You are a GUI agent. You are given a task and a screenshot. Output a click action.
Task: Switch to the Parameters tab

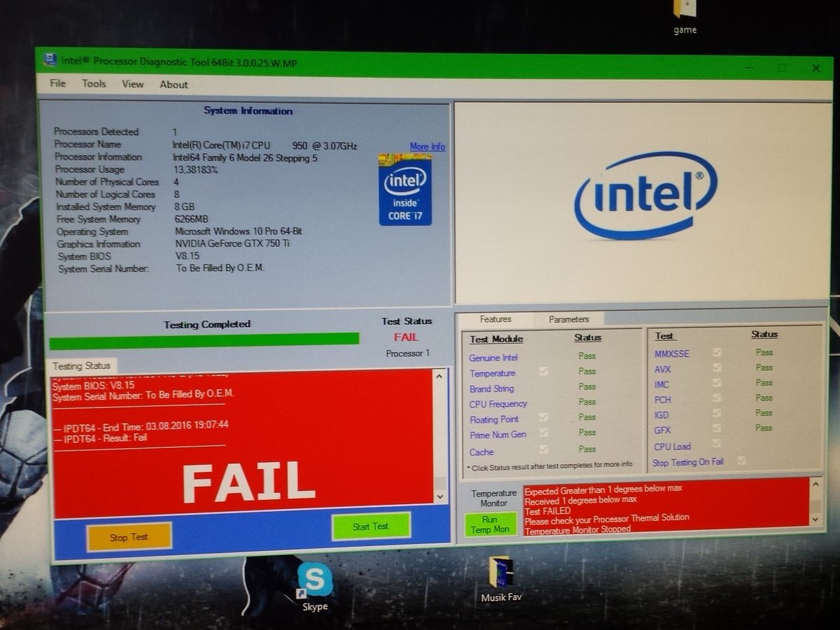coord(568,319)
